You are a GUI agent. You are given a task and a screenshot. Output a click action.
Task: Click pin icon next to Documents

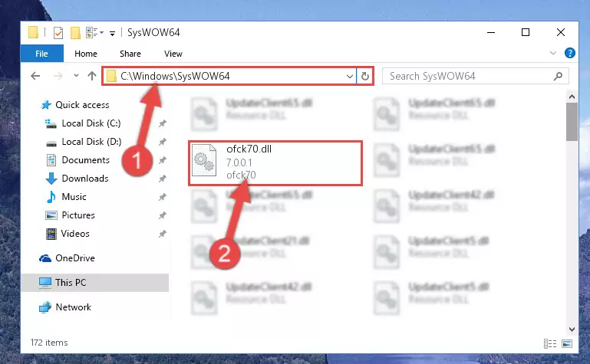[x=162, y=160]
